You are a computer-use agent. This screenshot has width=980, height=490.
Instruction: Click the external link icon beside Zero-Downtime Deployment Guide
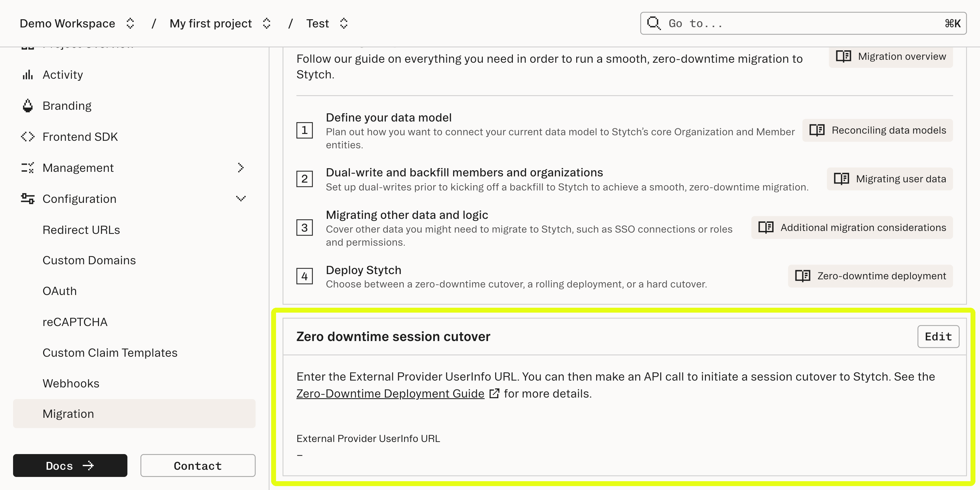(495, 394)
